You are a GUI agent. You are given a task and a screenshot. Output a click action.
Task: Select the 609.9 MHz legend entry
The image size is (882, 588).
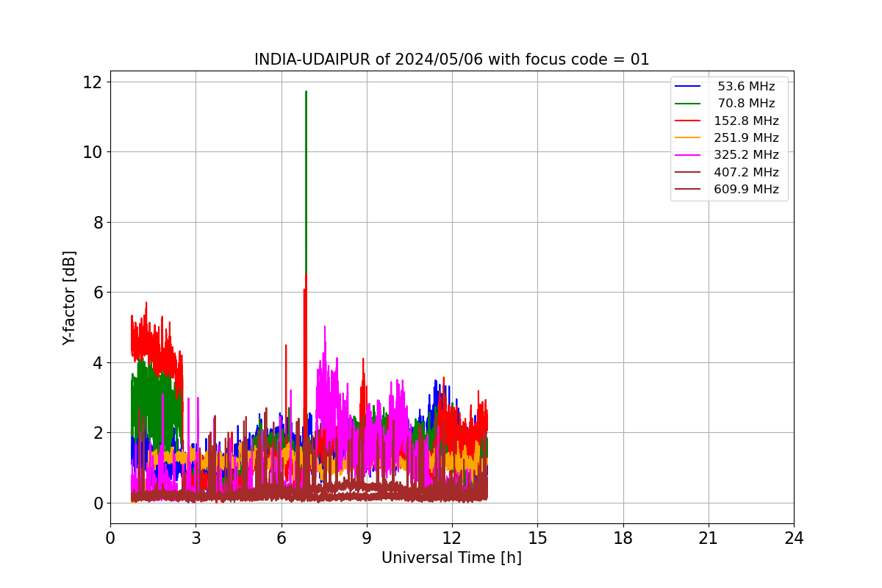coord(727,189)
